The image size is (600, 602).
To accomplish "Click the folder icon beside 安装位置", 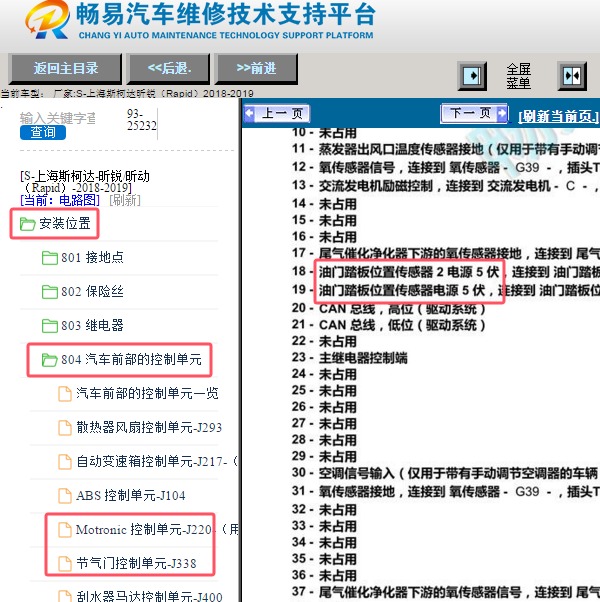I will [28, 224].
